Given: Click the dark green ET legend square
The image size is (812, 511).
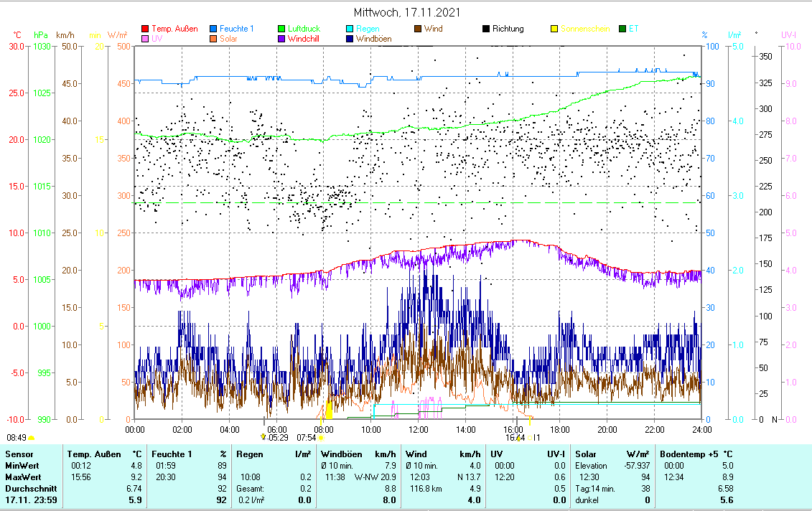Looking at the screenshot, I should click(x=622, y=29).
